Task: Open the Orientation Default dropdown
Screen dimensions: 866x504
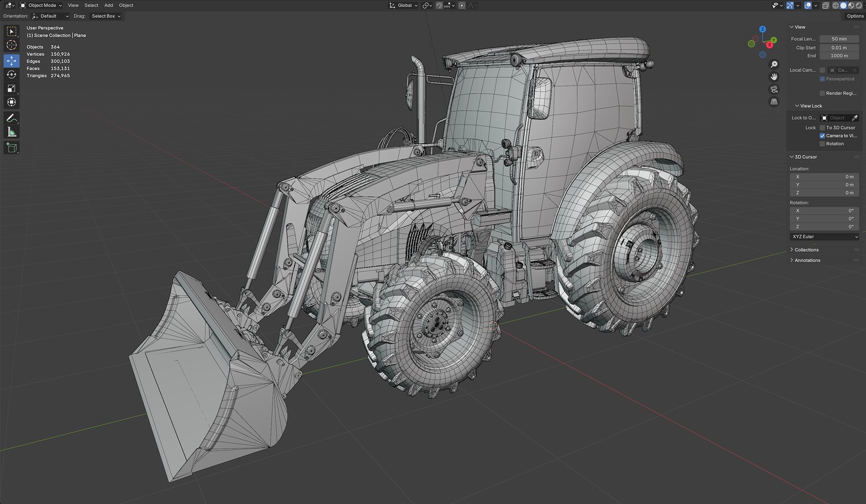Action: coord(51,16)
